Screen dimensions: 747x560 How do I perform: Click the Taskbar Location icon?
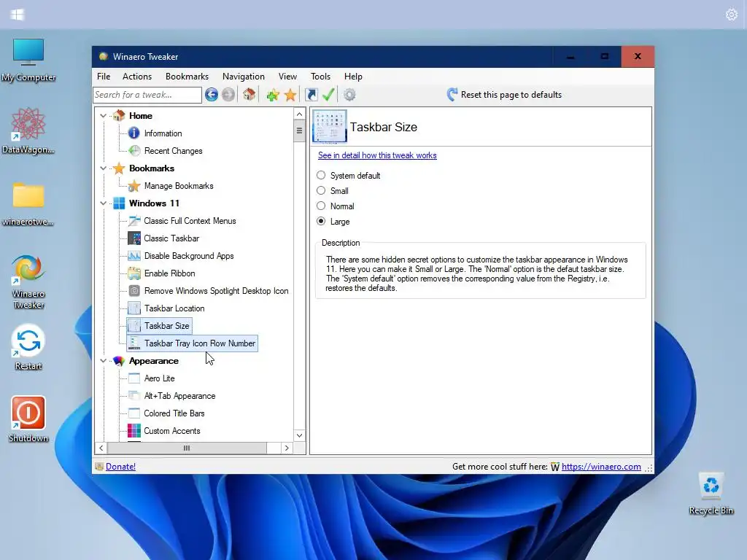coord(134,308)
